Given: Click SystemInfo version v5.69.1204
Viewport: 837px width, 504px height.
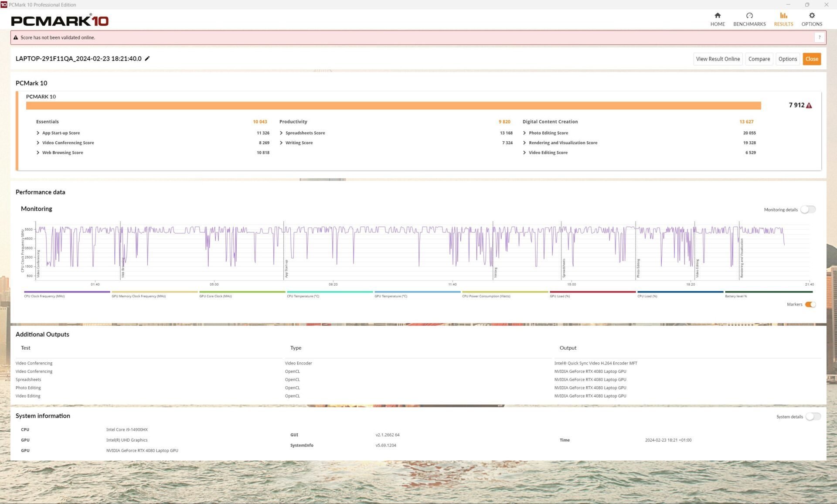Looking at the screenshot, I should point(386,446).
